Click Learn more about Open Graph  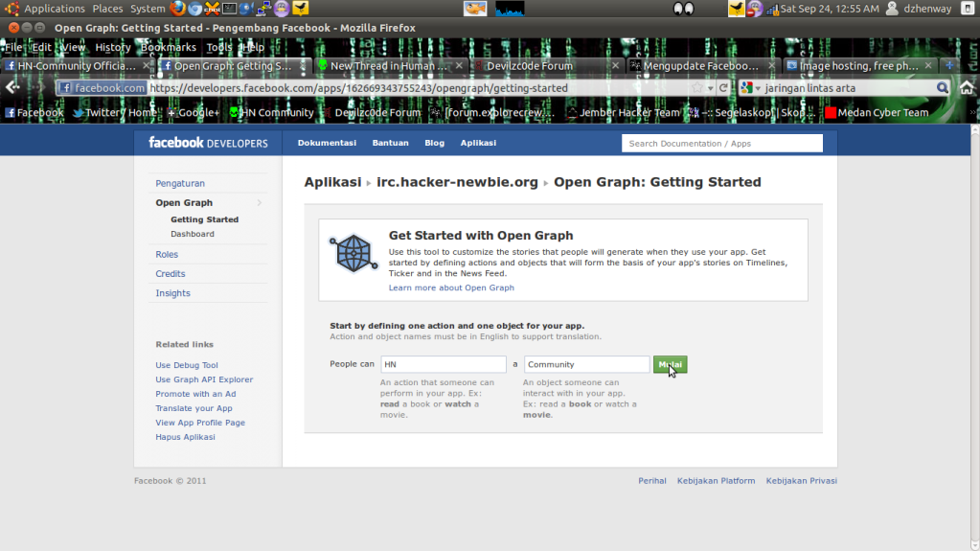[451, 287]
